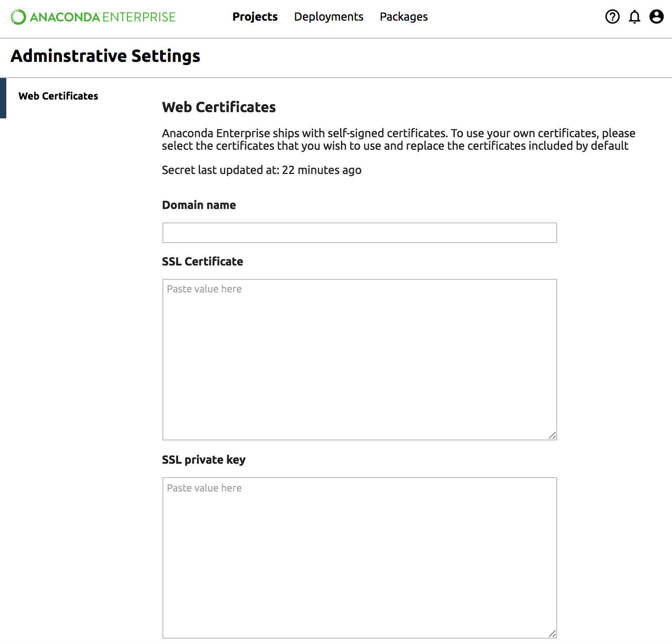This screenshot has height=644, width=672.
Task: Open the Projects navigation tab
Action: point(255,17)
